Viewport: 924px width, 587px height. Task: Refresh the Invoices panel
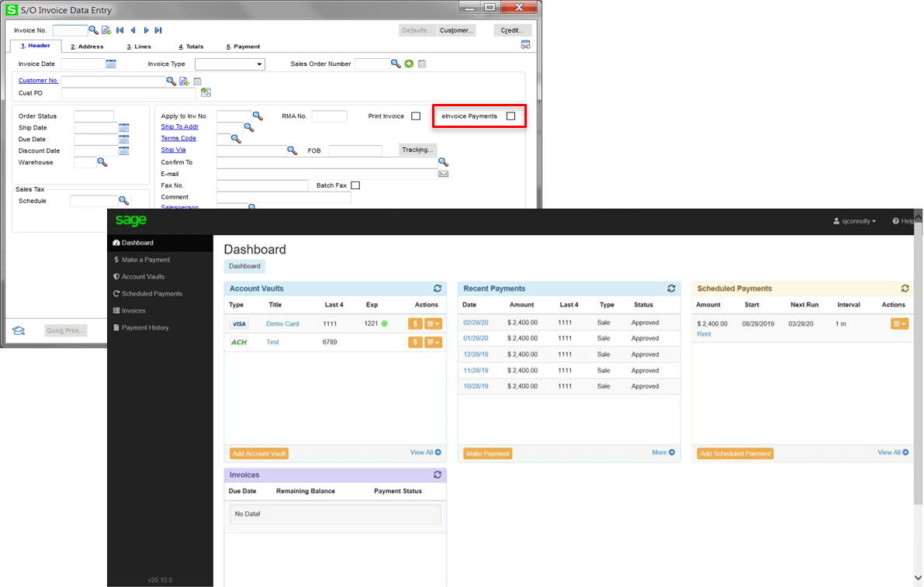click(x=438, y=475)
